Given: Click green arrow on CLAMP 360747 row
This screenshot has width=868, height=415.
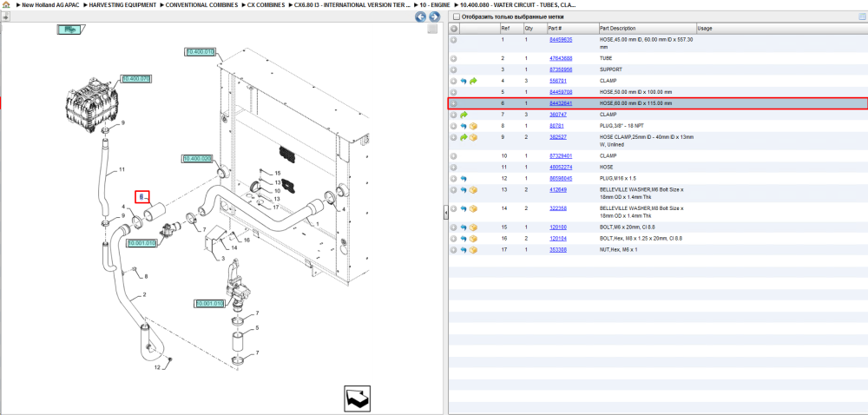Looking at the screenshot, I should click(464, 115).
